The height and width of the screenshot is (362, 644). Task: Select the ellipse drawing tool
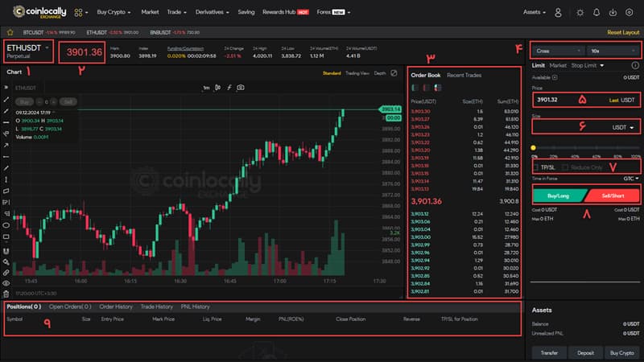pos(6,225)
